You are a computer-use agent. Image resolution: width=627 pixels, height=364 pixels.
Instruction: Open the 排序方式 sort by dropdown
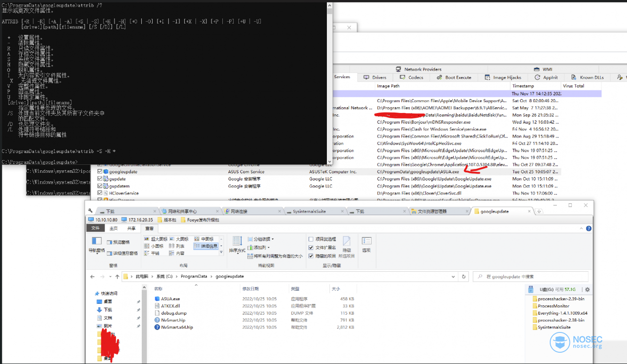[x=237, y=244]
